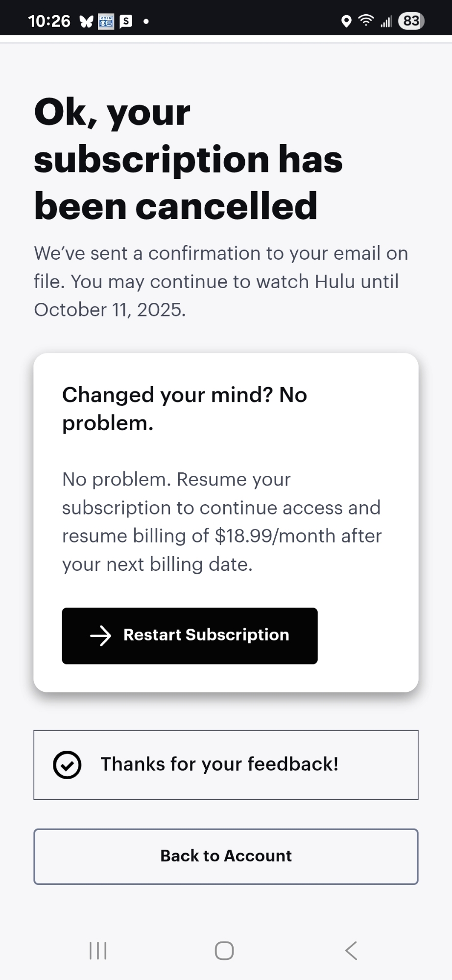The image size is (452, 980).
Task: Tap the Android back navigation arrow
Action: pyautogui.click(x=351, y=951)
